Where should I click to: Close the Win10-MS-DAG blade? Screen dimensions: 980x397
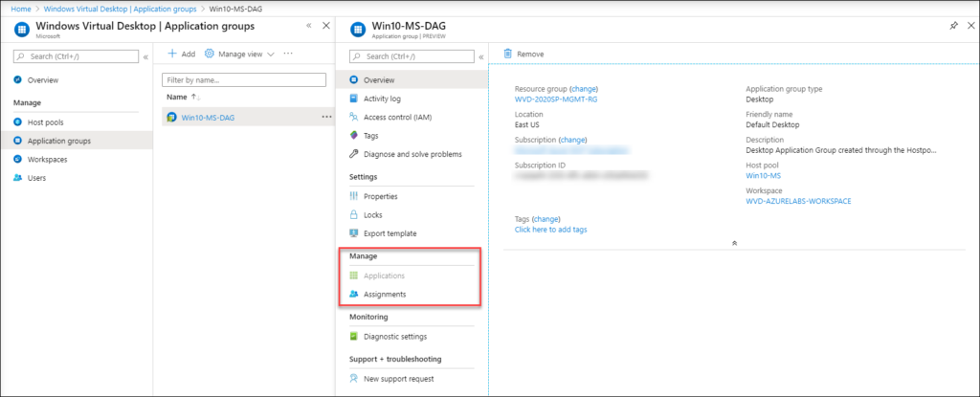coord(970,26)
